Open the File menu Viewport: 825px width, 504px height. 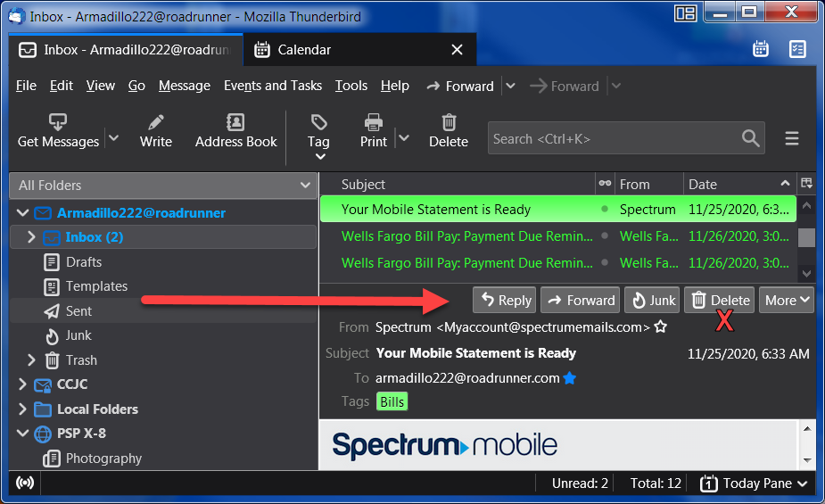tap(26, 86)
